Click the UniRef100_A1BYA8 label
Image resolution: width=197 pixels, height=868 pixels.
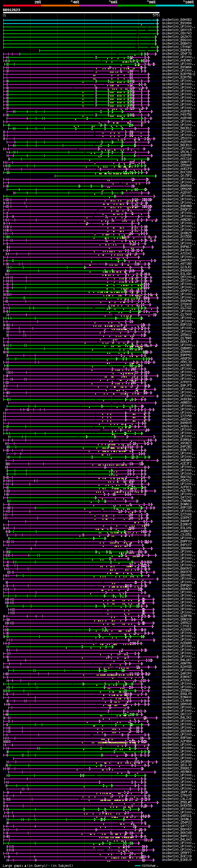[x=177, y=118]
